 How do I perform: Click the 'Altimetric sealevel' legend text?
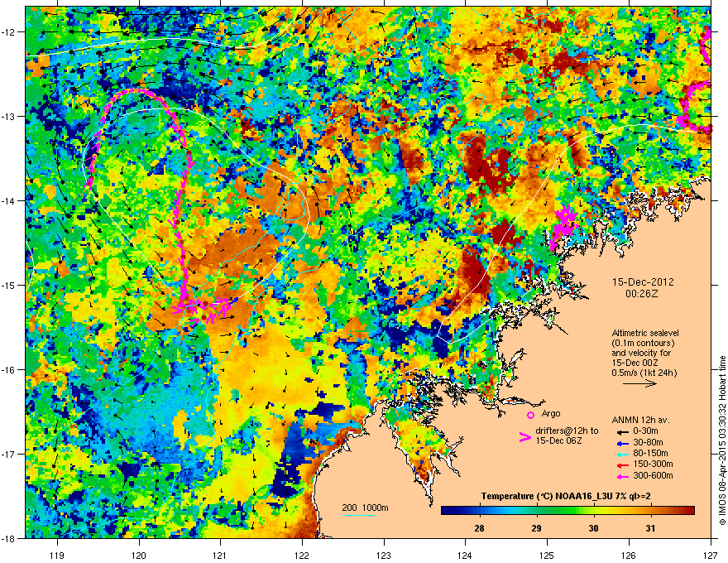click(x=645, y=333)
